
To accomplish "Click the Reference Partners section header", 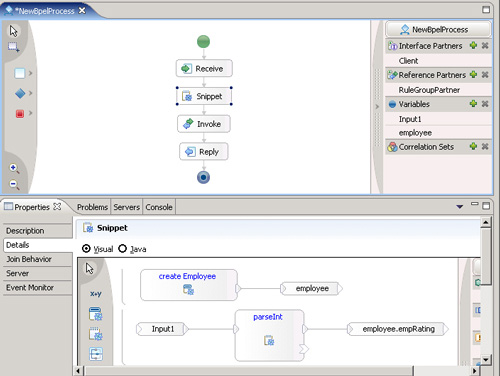I will tap(432, 75).
